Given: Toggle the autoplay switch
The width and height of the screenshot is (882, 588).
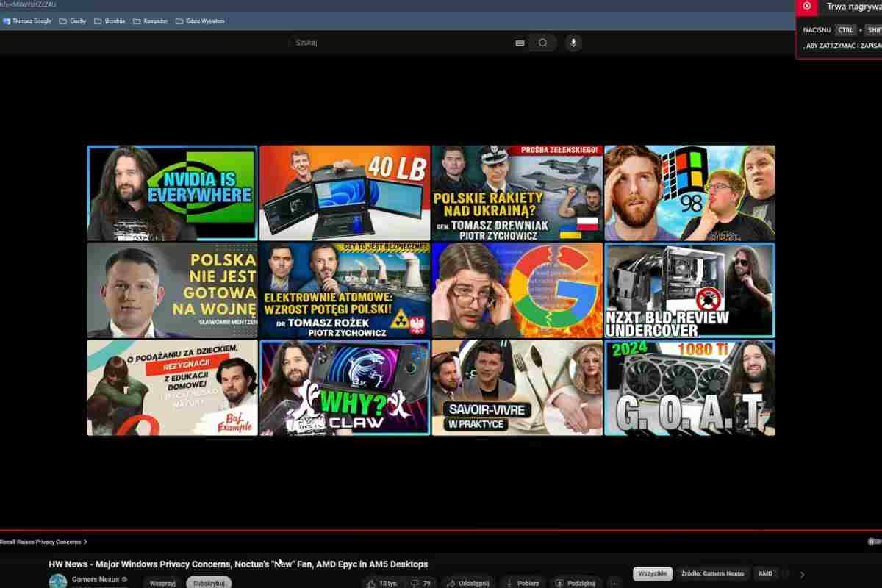Looking at the screenshot, I should click(874, 542).
